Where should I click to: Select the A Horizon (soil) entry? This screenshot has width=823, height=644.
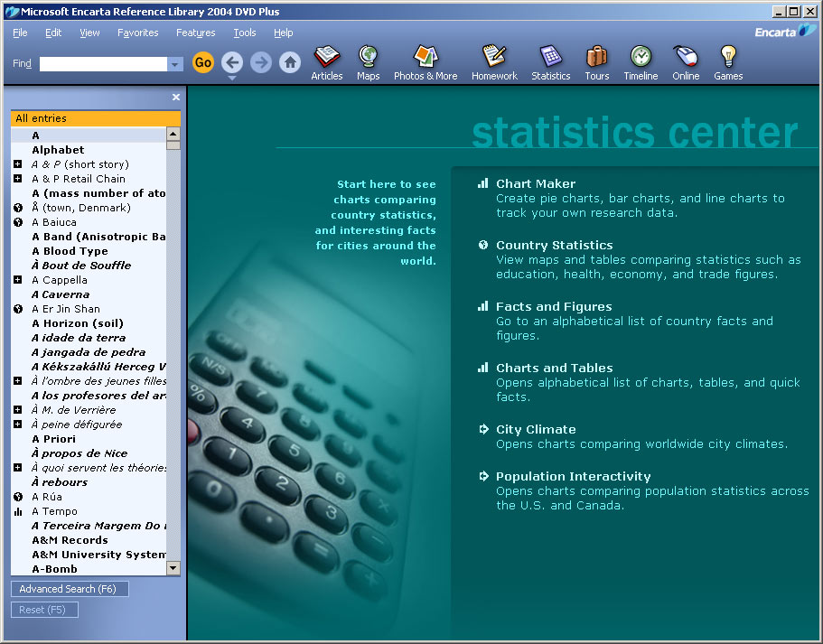(78, 323)
